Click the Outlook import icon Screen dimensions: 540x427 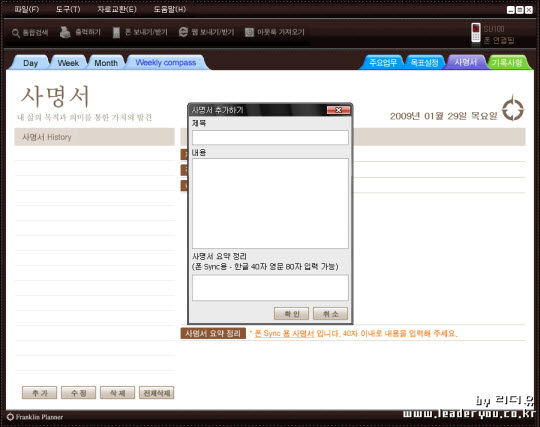click(249, 32)
